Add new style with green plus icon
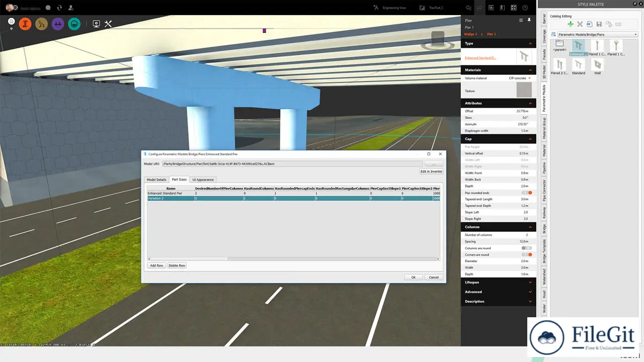Image resolution: width=644 pixels, height=362 pixels. 570,24
